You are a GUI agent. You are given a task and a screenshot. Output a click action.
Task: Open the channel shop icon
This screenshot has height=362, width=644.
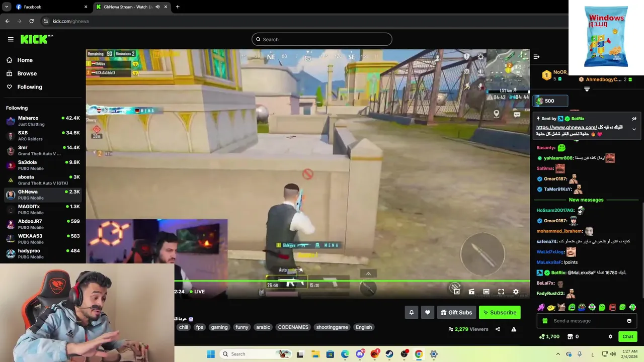pos(570,336)
